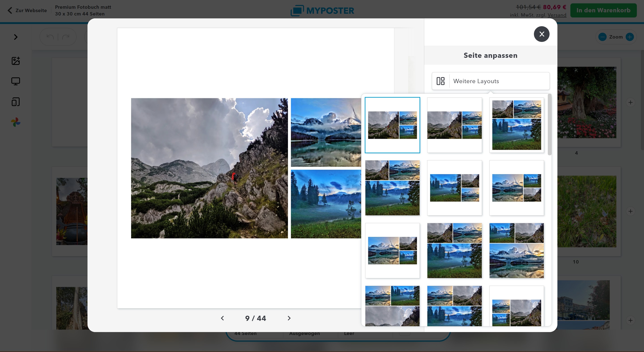Open Google Photos pinwheel icon
The height and width of the screenshot is (352, 644).
[x=15, y=122]
